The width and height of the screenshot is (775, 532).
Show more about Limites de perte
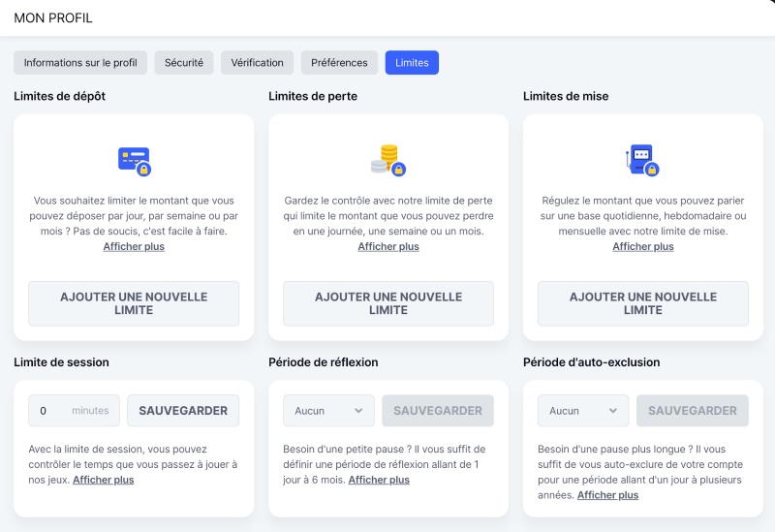388,247
